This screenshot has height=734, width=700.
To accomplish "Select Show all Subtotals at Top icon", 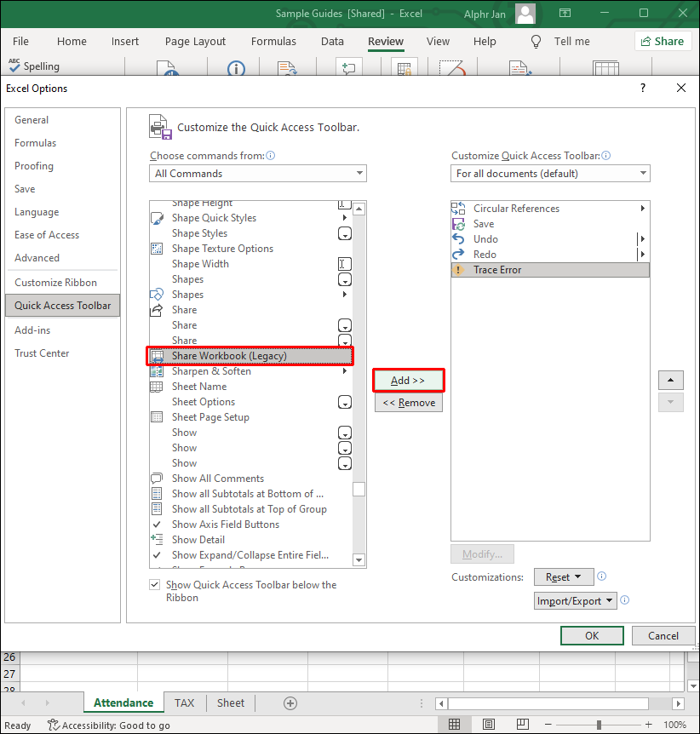I will [157, 509].
